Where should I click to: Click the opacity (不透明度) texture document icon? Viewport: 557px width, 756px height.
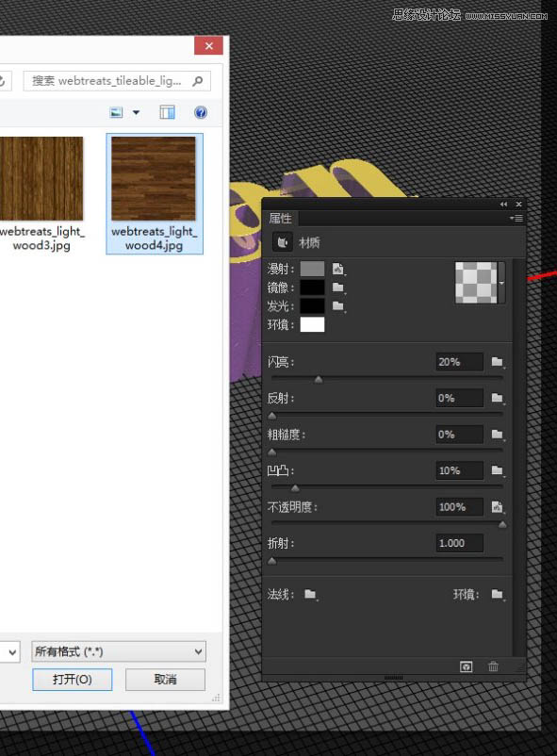498,507
